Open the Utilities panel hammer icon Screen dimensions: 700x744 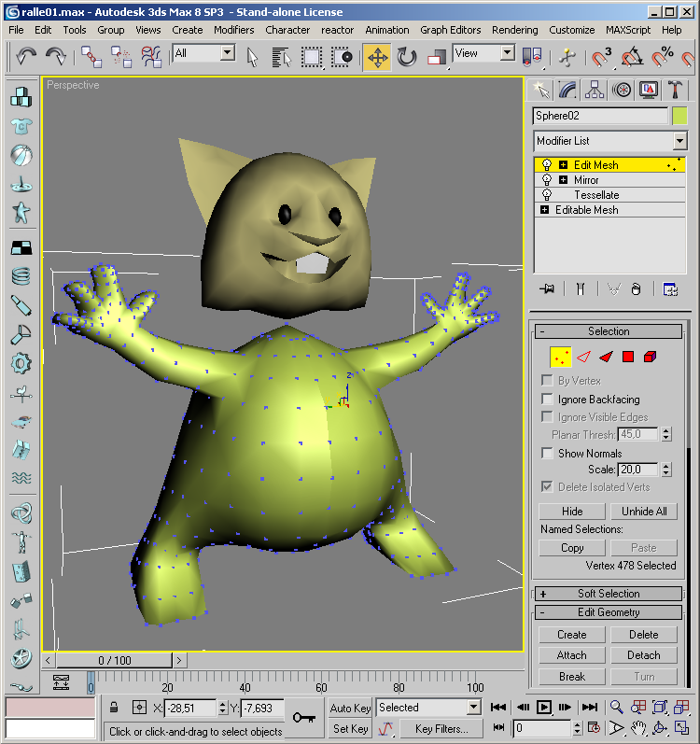675,90
